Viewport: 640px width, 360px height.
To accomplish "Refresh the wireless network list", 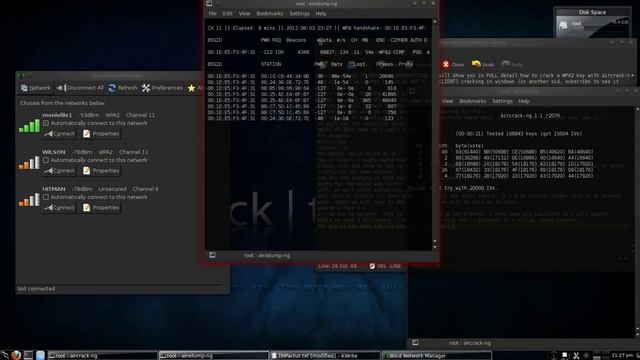I will 123,88.
